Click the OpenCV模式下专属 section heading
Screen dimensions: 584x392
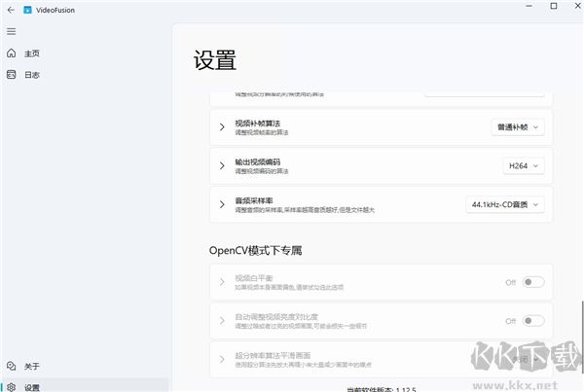(255, 251)
